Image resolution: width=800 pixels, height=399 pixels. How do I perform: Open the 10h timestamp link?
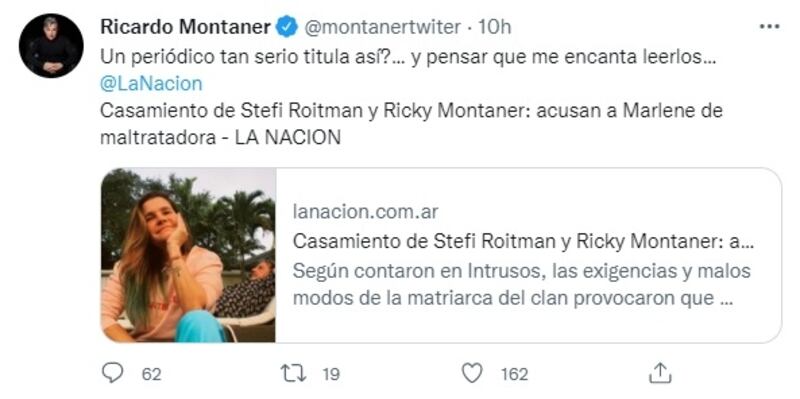[494, 27]
